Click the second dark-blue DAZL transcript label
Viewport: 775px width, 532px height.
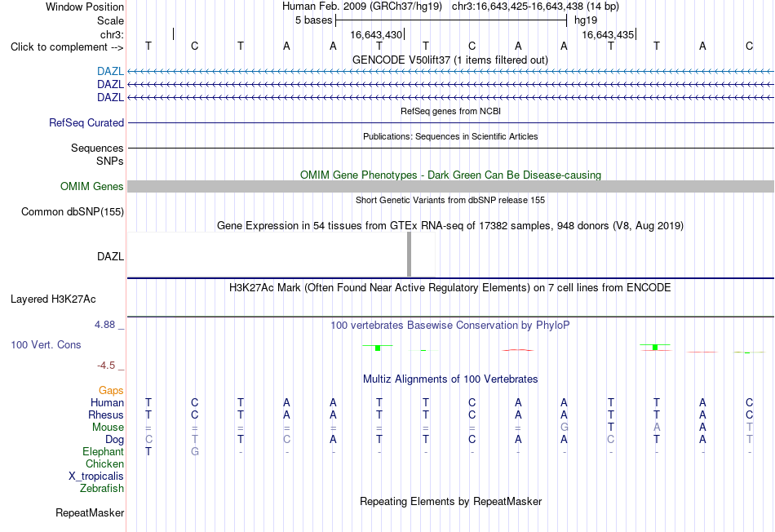(110, 85)
